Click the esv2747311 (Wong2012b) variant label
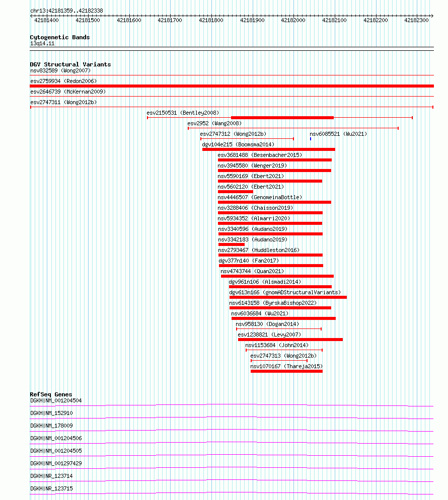Viewport: 448px width, 500px height. coord(63,102)
